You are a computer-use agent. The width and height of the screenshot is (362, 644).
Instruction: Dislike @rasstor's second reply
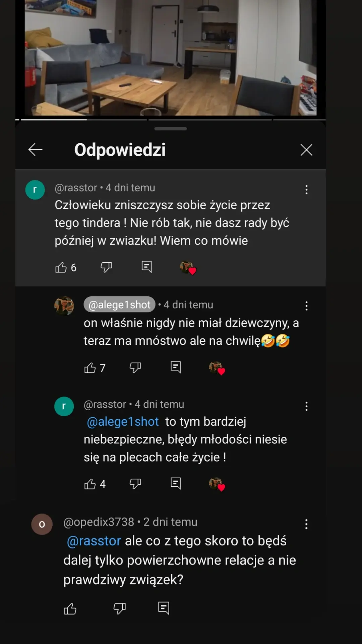(134, 483)
